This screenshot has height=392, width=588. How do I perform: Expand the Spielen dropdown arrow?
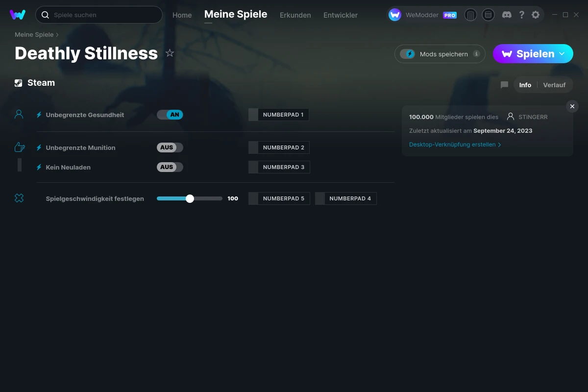tap(562, 53)
